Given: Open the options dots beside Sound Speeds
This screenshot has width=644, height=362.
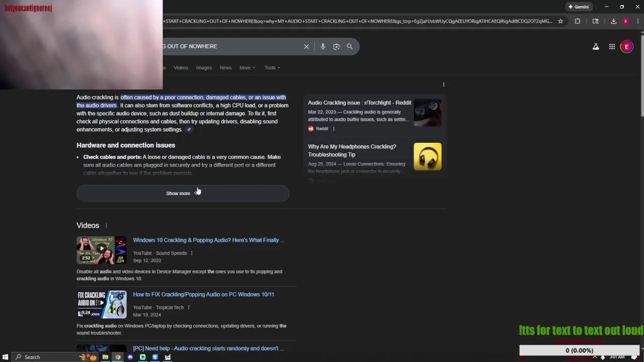Looking at the screenshot, I should click(x=192, y=253).
